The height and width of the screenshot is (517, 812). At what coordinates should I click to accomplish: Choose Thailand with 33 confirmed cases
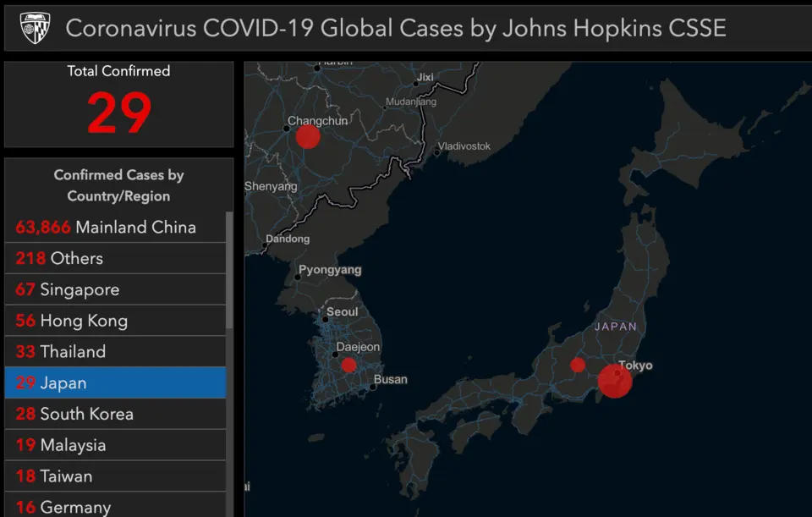(x=116, y=351)
